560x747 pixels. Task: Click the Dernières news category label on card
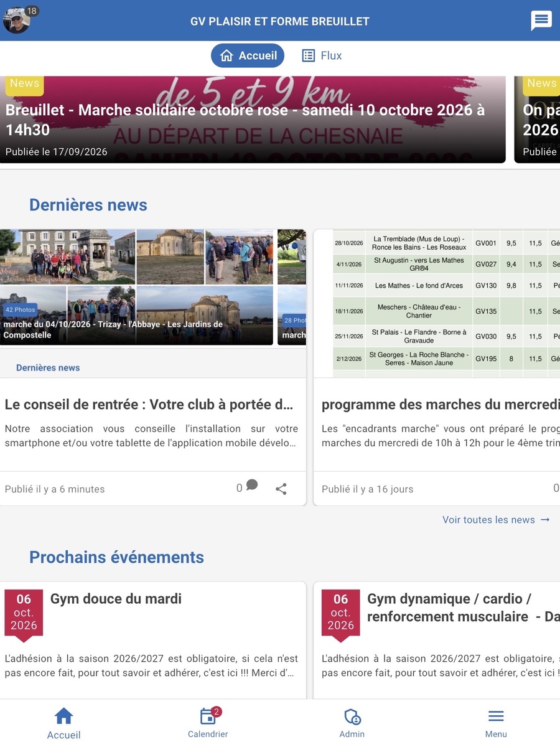point(48,368)
